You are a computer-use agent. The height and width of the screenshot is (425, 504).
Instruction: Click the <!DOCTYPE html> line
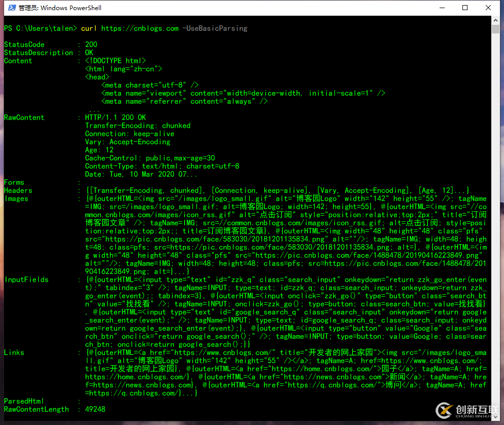116,61
